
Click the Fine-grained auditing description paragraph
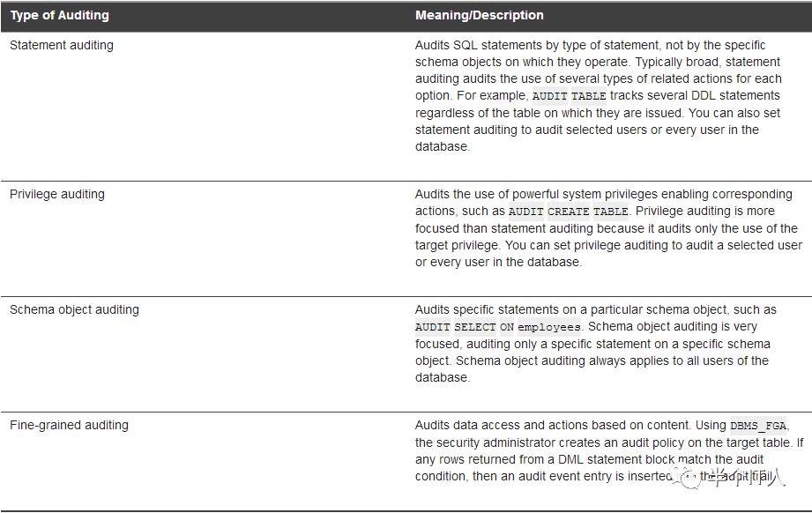(x=609, y=450)
